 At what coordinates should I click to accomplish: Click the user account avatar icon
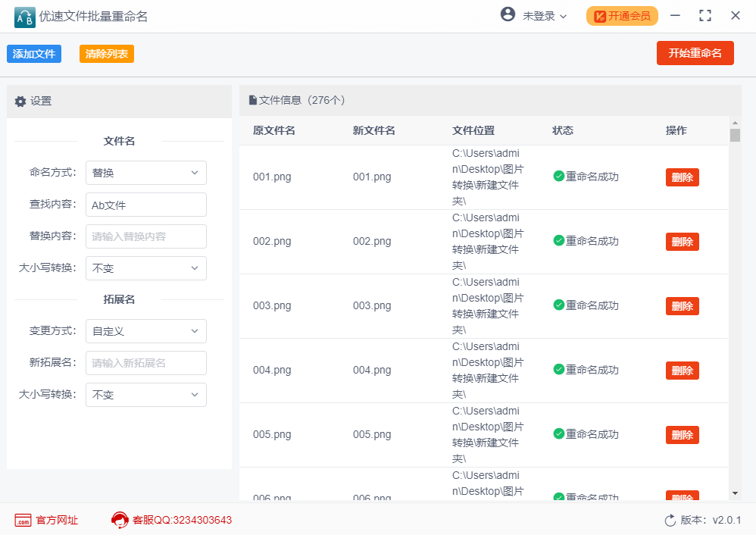[x=508, y=14]
